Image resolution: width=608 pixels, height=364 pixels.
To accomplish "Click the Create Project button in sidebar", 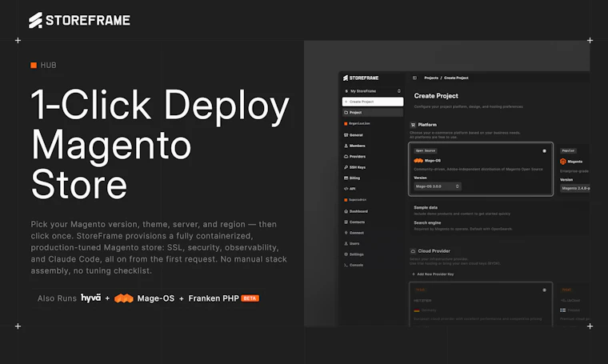I will coord(373,102).
